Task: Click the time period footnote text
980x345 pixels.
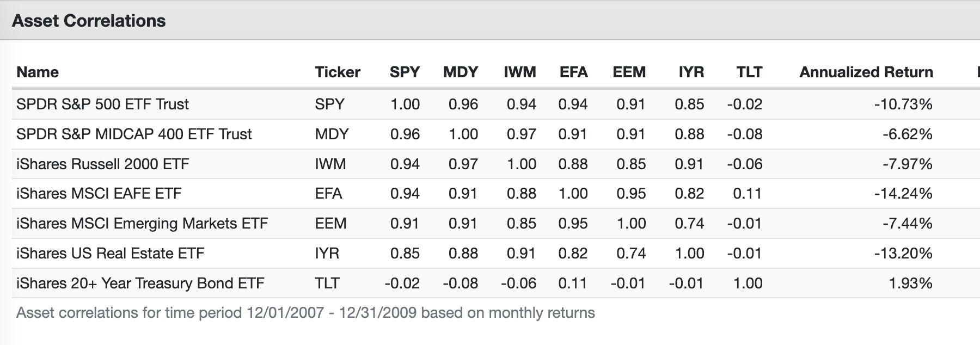Action: 305,313
